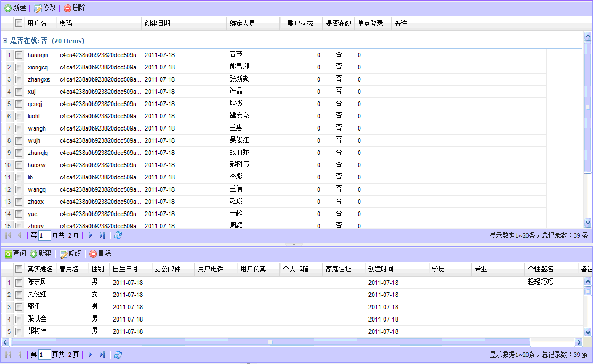Screen dimensions: 593x364
Task: Go to last page in lower grid pager
Action: [x=102, y=355]
